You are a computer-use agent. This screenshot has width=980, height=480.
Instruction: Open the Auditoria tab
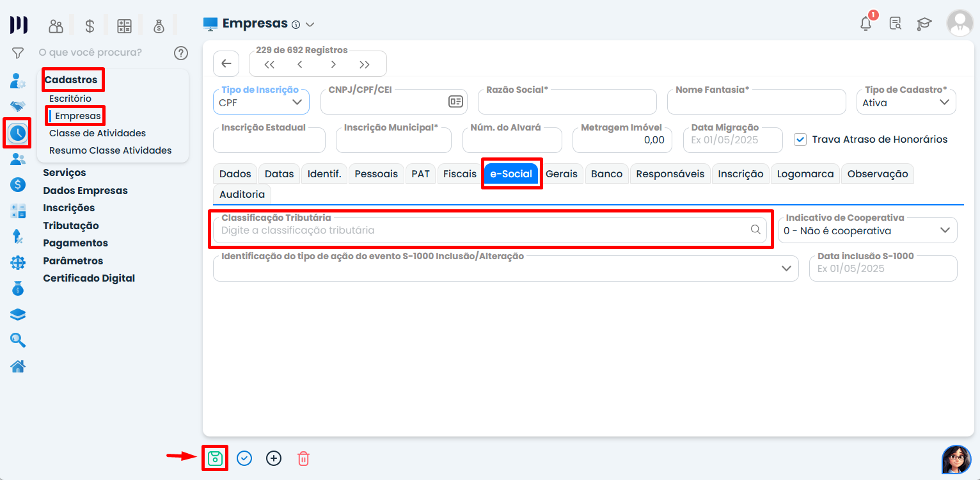tap(242, 194)
